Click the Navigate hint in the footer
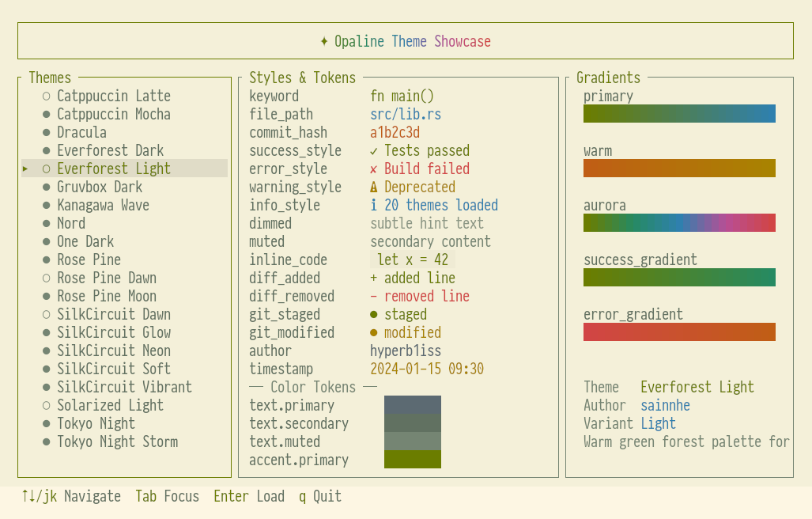Image resolution: width=812 pixels, height=519 pixels. [71, 496]
